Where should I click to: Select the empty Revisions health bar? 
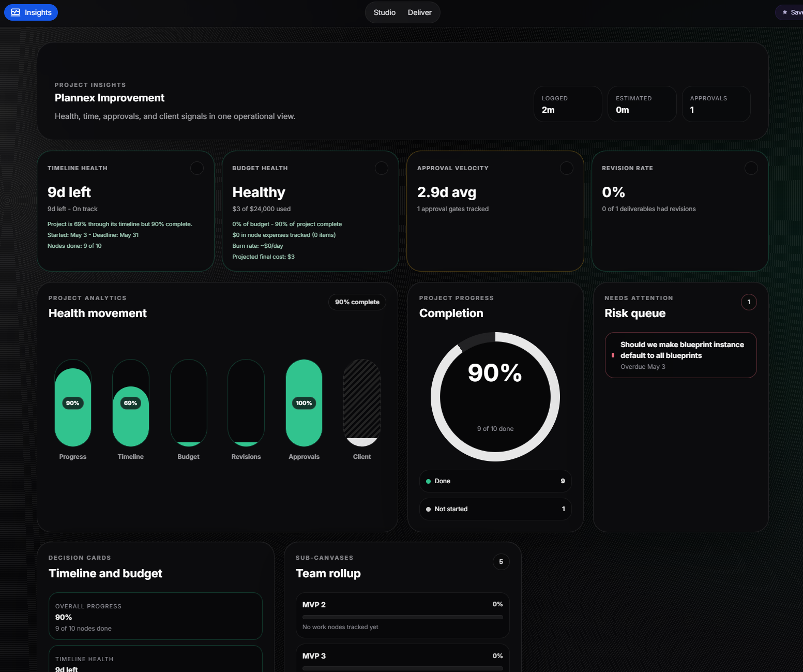coord(246,403)
